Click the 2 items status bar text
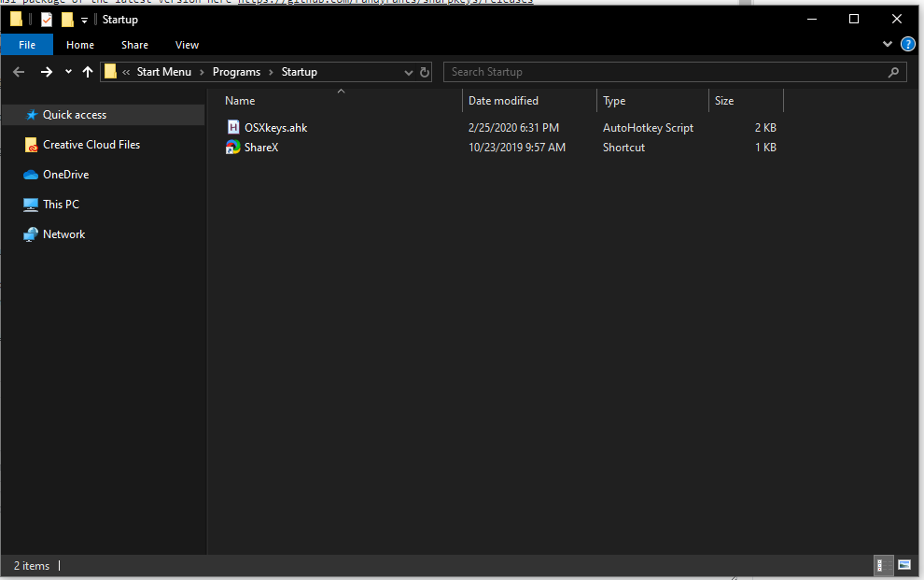Screen dimensions: 924x580 tap(32, 566)
